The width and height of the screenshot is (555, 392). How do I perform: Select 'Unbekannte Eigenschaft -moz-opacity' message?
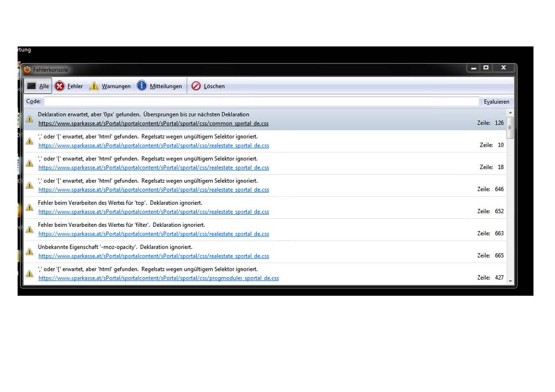(115, 247)
